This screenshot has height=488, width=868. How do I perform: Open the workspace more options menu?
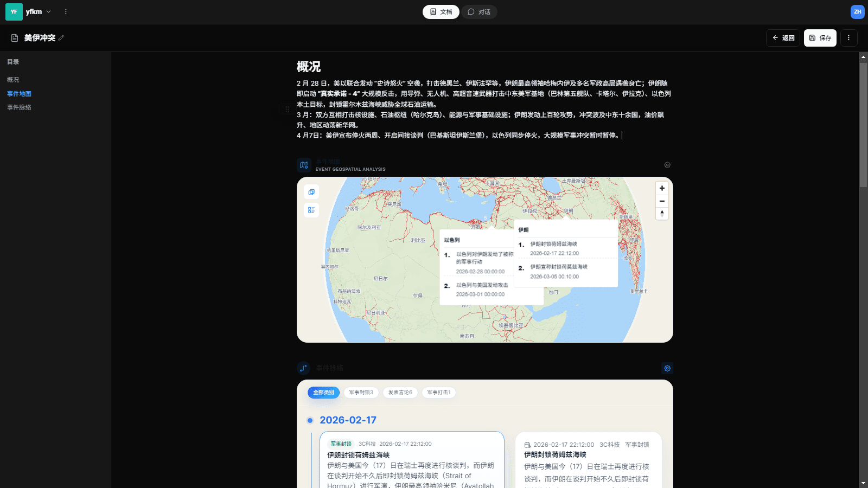(66, 11)
